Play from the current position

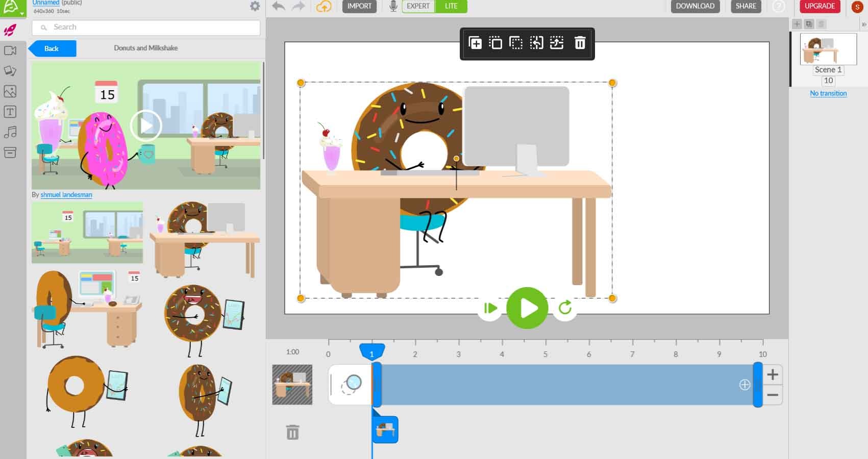[x=490, y=308]
